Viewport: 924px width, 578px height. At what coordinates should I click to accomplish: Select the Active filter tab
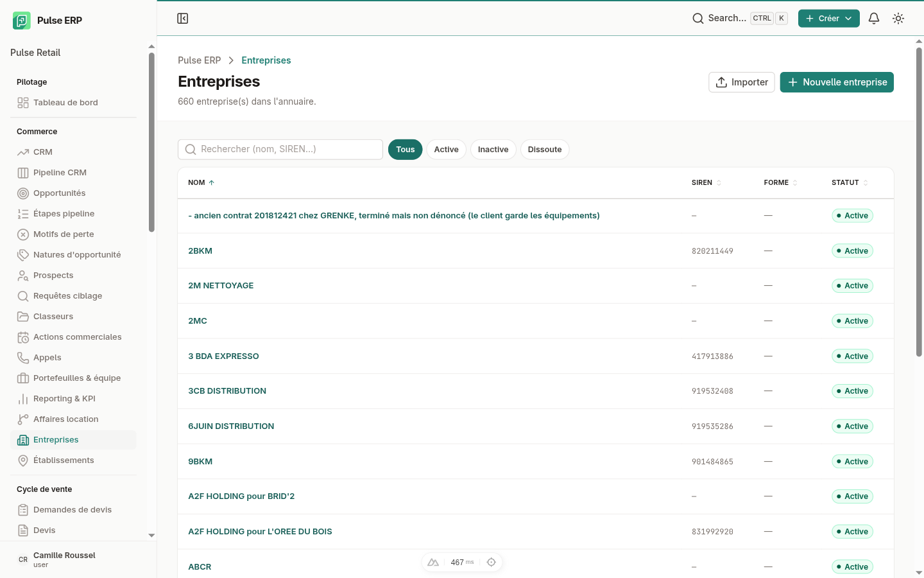(446, 150)
